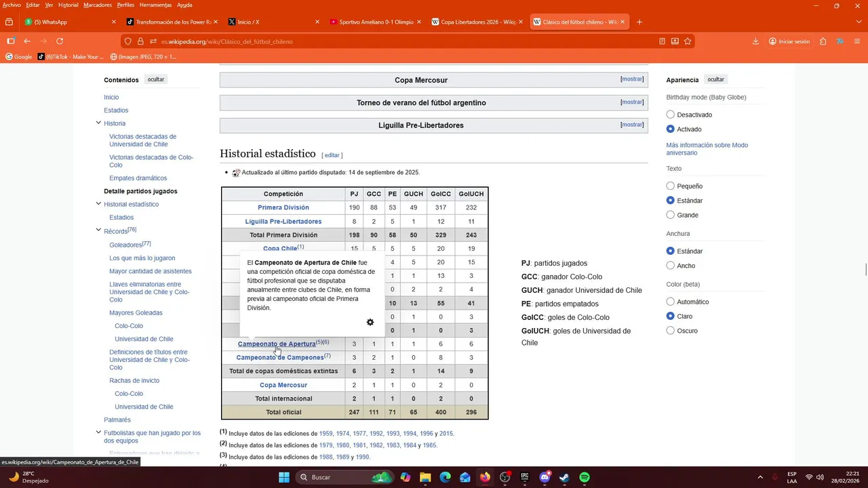Bookmark this page with the star icon
The height and width of the screenshot is (488, 868).
tap(688, 41)
